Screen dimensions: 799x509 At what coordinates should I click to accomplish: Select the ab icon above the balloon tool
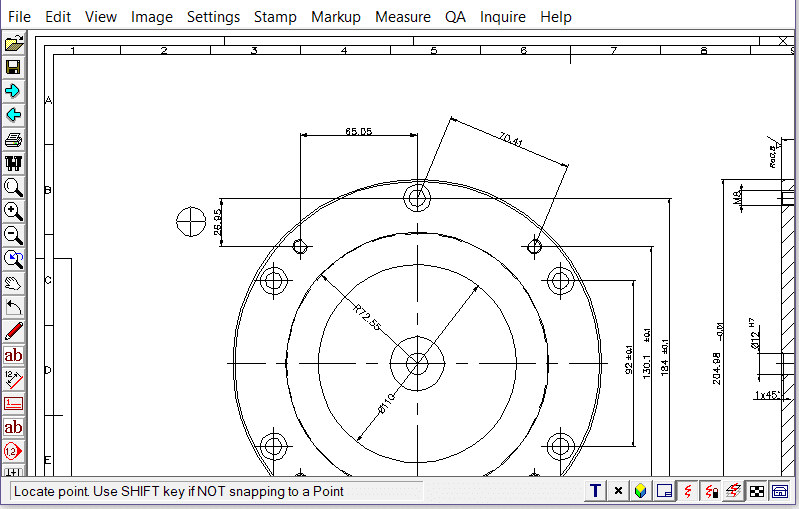click(x=13, y=427)
